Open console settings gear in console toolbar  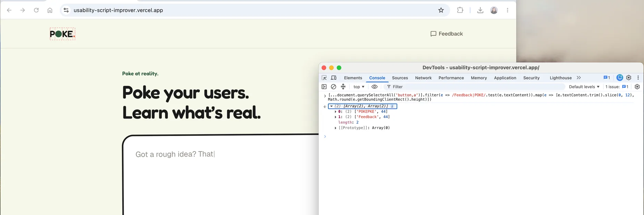pos(637,87)
